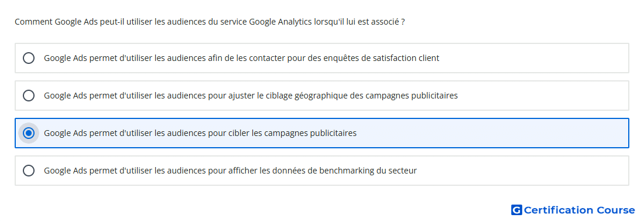
Task: Select the radio button for ciblage géographique option
Action: (x=29, y=96)
